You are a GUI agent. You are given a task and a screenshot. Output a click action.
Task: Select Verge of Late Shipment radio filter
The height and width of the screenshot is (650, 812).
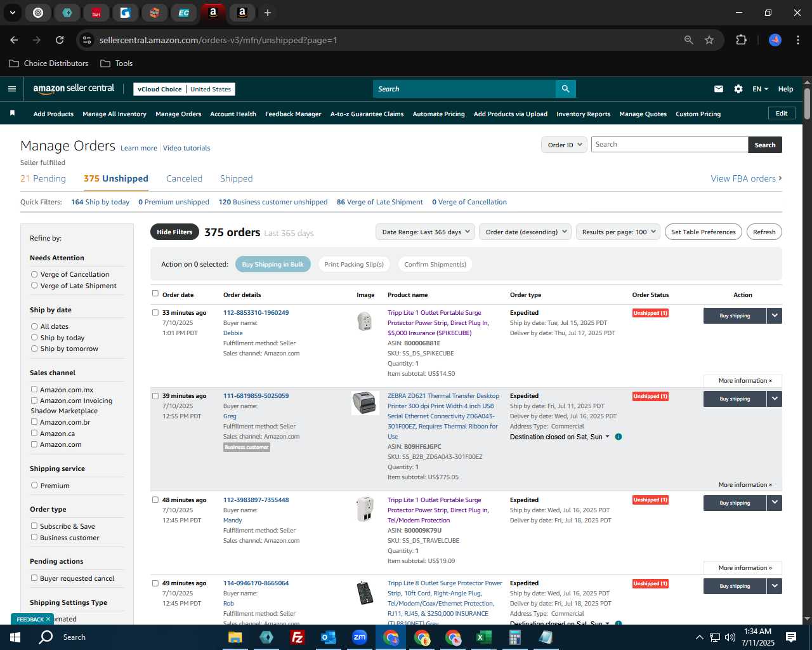point(34,286)
